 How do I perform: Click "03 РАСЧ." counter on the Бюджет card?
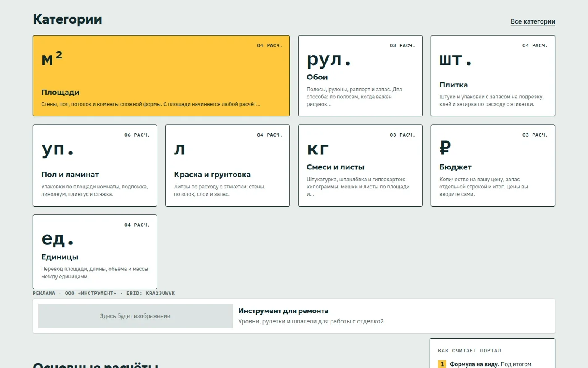point(535,135)
